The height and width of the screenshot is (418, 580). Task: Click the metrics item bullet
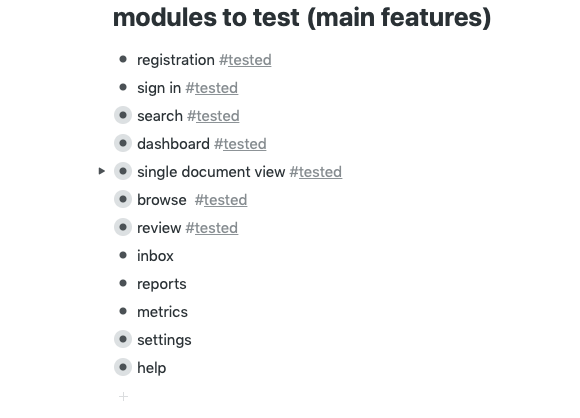[x=123, y=311]
